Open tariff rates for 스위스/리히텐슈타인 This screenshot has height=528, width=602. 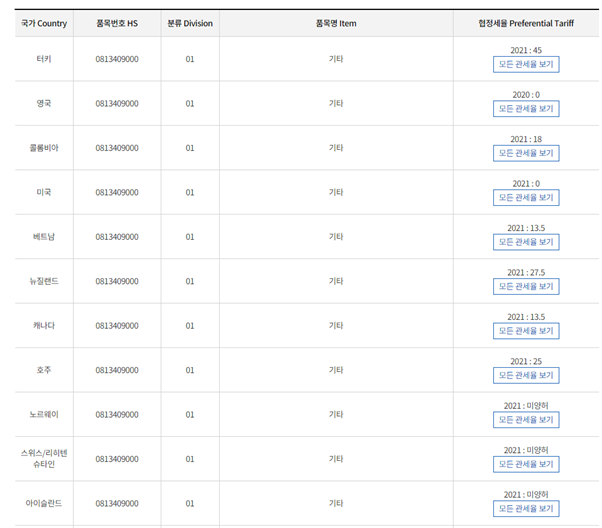coord(526,464)
